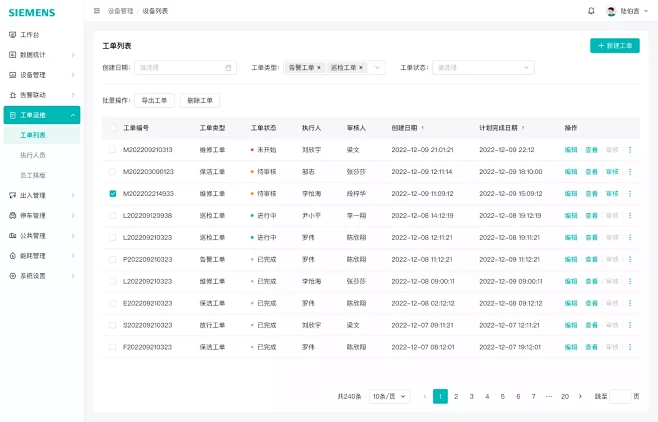The width and height of the screenshot is (658, 422).
Task: Click the 能耗管理 energy icon in sidebar
Action: point(13,256)
